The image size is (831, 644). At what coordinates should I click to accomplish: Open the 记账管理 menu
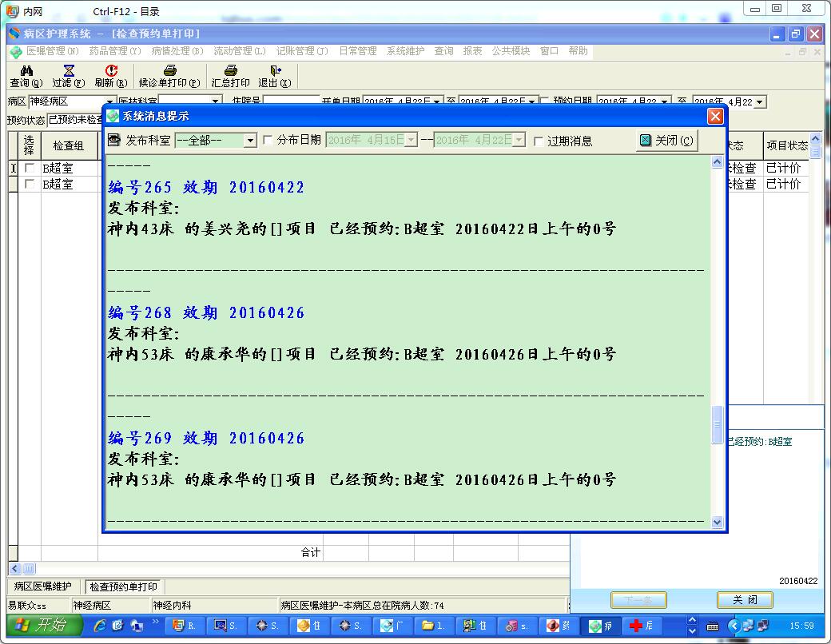click(x=302, y=51)
